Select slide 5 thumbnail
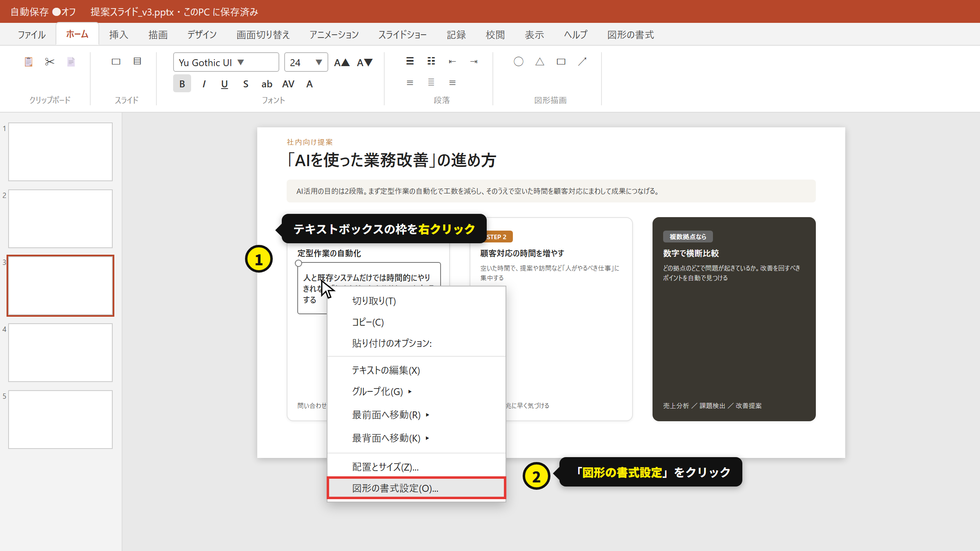The height and width of the screenshot is (551, 980). (60, 420)
